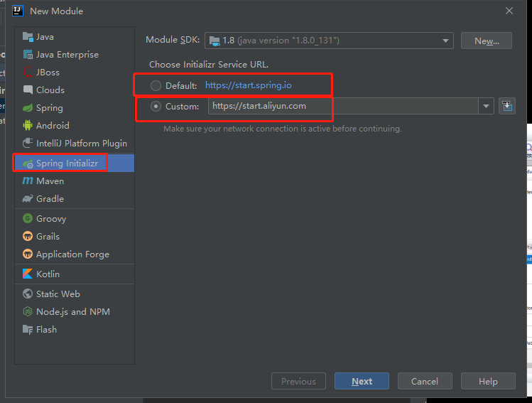Select Java Enterprise icon in list
The height and width of the screenshot is (403, 532).
[28, 54]
